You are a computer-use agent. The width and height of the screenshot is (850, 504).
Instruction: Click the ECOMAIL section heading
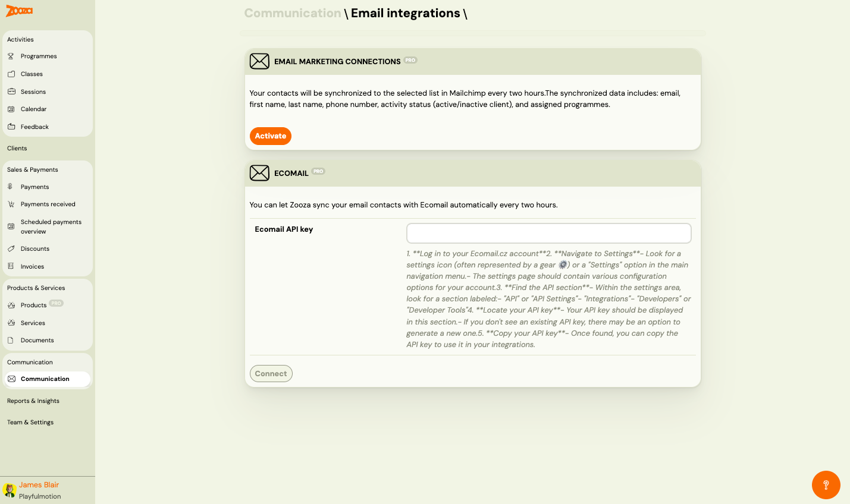click(291, 174)
